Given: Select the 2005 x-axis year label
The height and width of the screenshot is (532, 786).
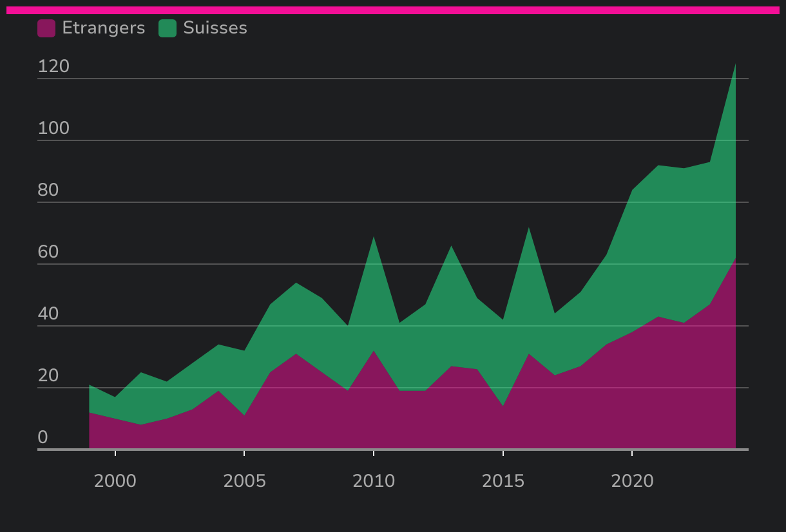Looking at the screenshot, I should coord(244,481).
